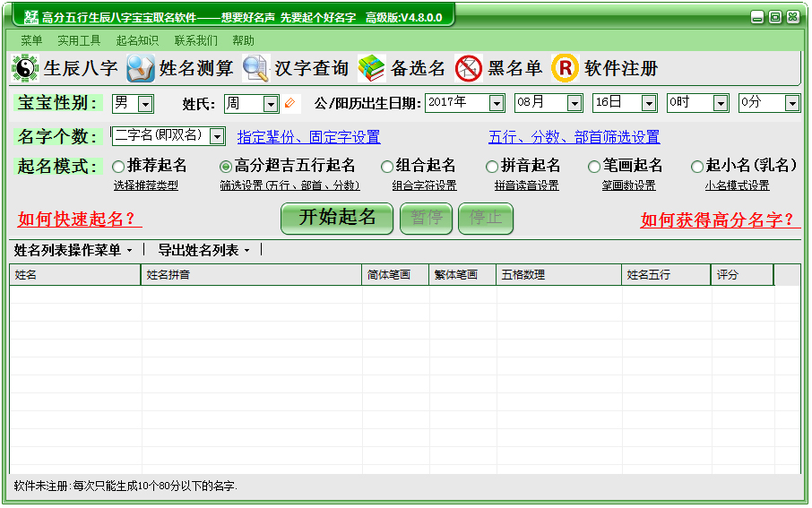Close the naming software window
812x508 pixels.
(x=793, y=17)
